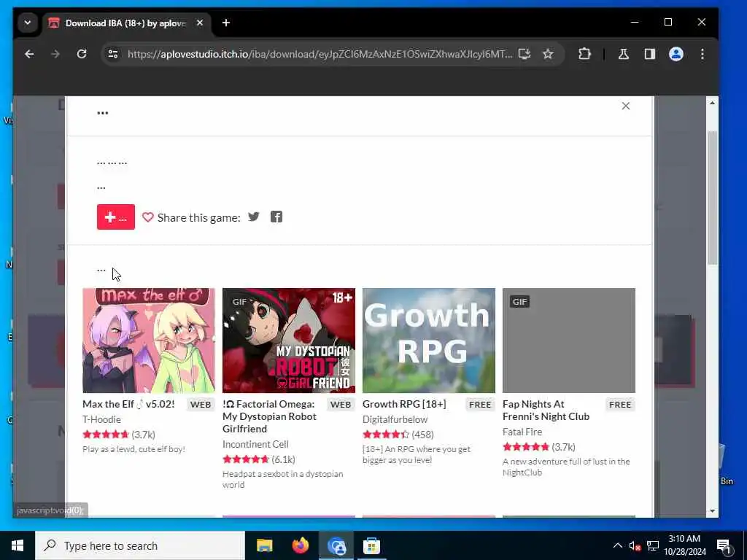The height and width of the screenshot is (560, 747).
Task: Open the Extensions puzzle icon
Action: point(584,54)
